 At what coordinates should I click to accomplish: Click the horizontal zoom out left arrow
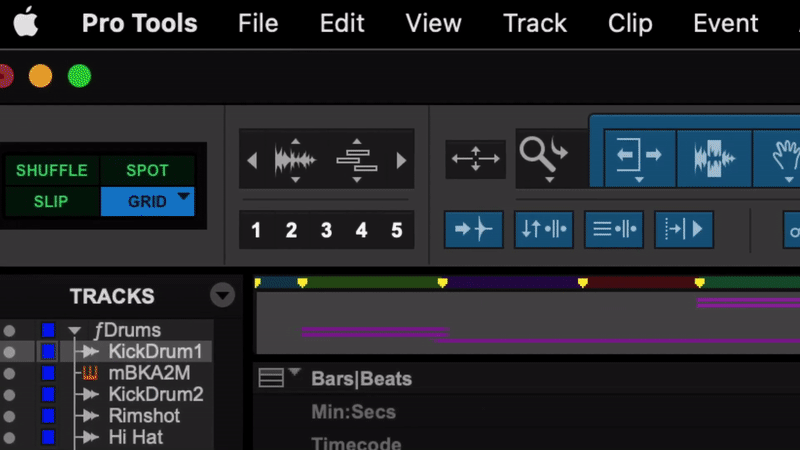(x=252, y=161)
